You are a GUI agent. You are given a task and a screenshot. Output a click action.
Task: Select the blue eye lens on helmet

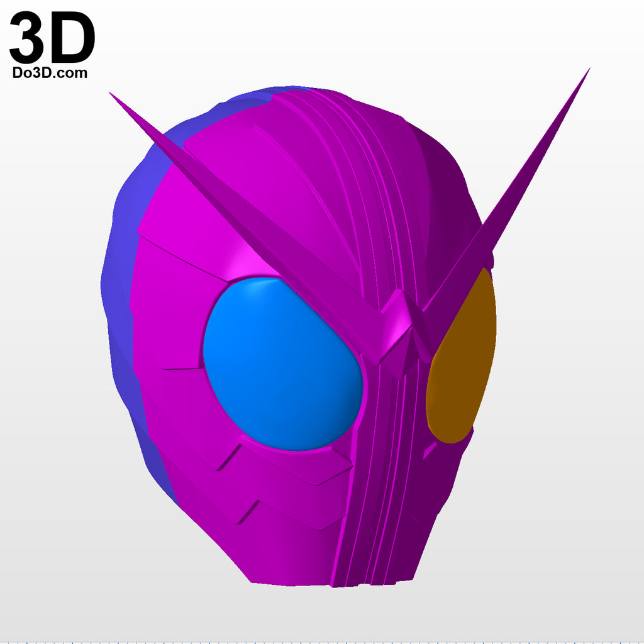pos(282,364)
